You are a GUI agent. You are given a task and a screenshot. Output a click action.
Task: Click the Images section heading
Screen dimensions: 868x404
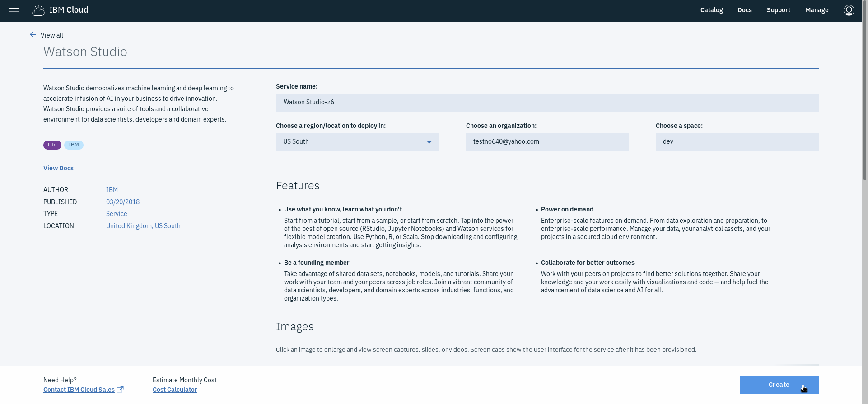[x=295, y=327]
